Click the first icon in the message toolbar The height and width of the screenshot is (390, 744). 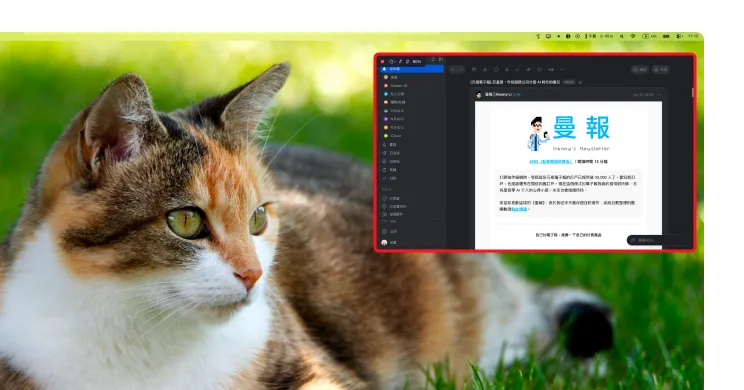click(x=474, y=70)
